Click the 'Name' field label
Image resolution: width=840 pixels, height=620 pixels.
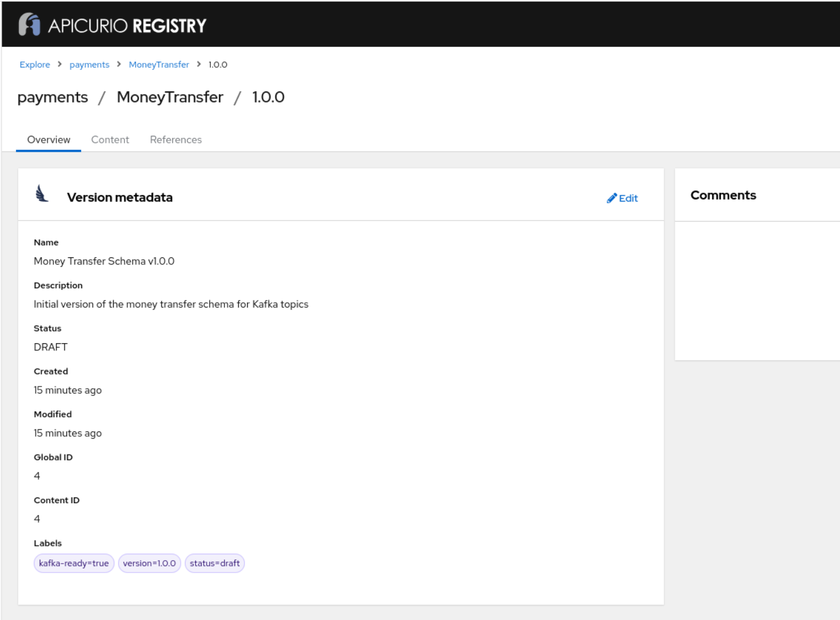(46, 242)
